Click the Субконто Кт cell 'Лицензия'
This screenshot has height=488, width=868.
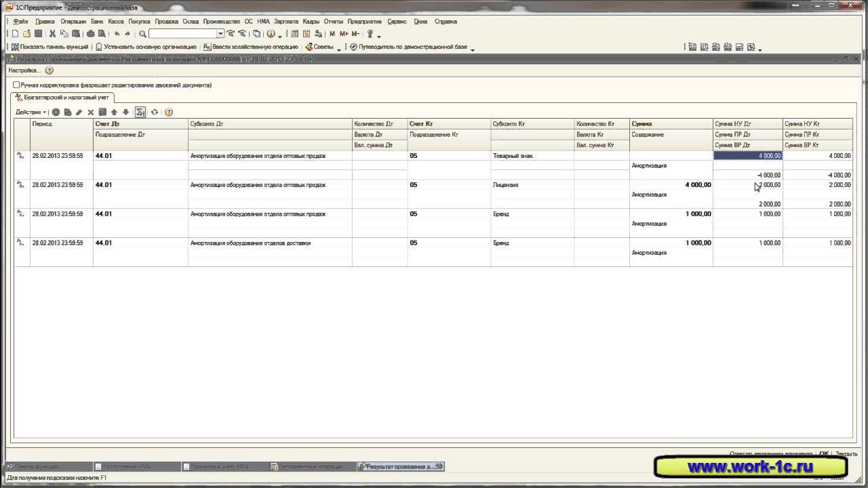pyautogui.click(x=532, y=185)
